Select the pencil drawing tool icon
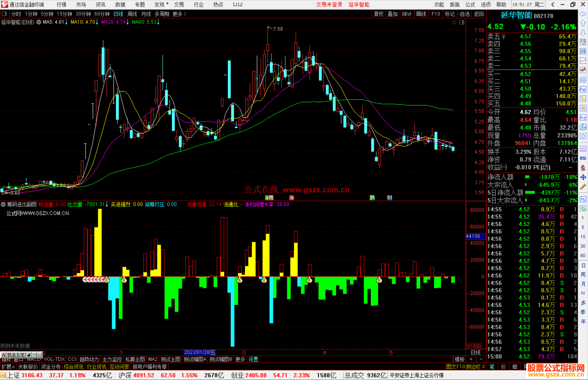588x380 pixels. click(583, 187)
